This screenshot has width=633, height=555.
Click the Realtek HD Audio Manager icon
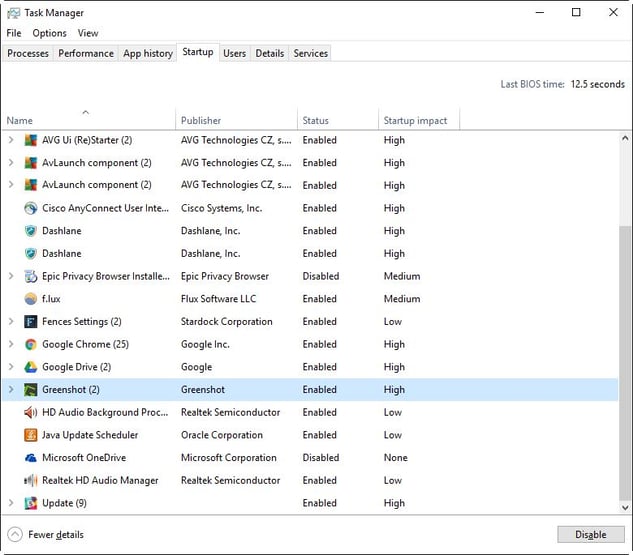pos(31,480)
